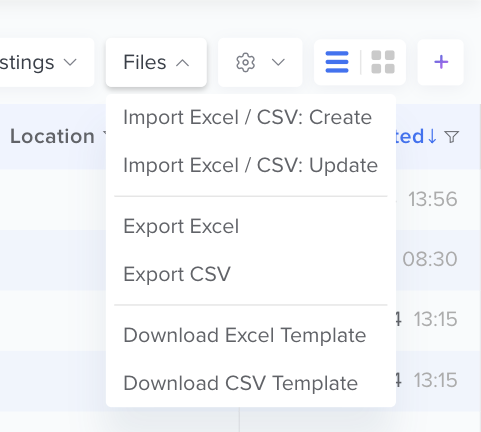Click the gear settings icon
This screenshot has width=481, height=432.
[246, 62]
